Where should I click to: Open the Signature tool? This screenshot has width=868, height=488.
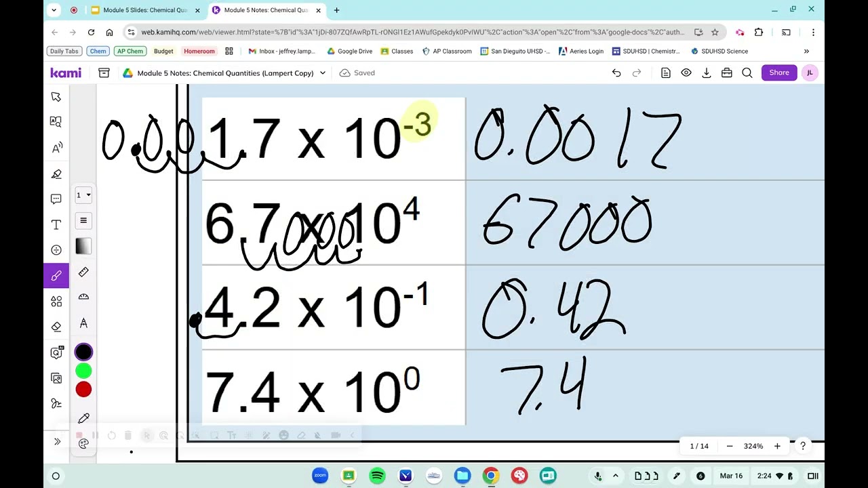56,403
